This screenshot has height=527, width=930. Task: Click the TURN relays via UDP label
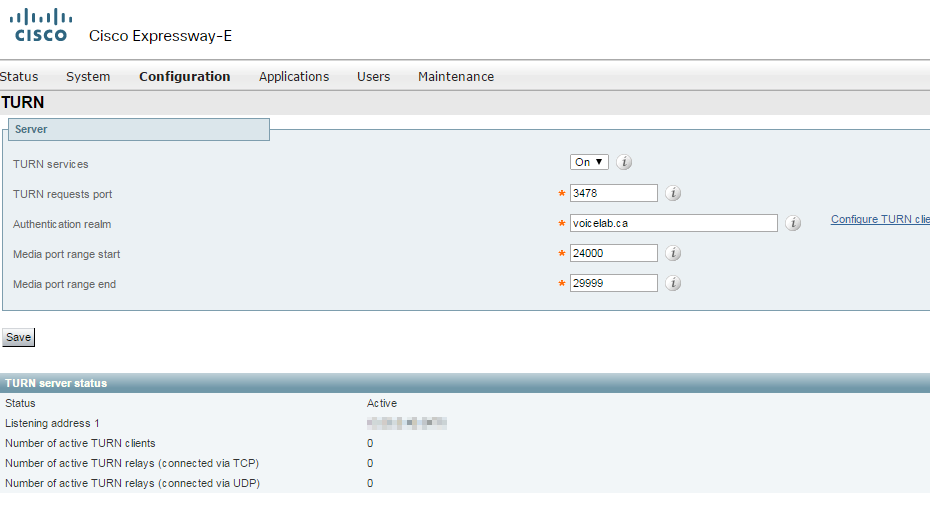pyautogui.click(x=132, y=484)
